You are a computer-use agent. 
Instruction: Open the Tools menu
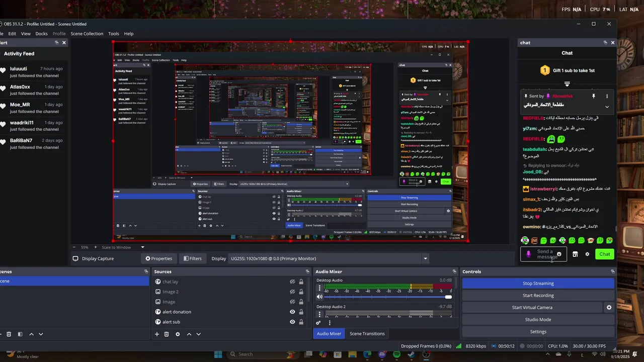tap(114, 34)
